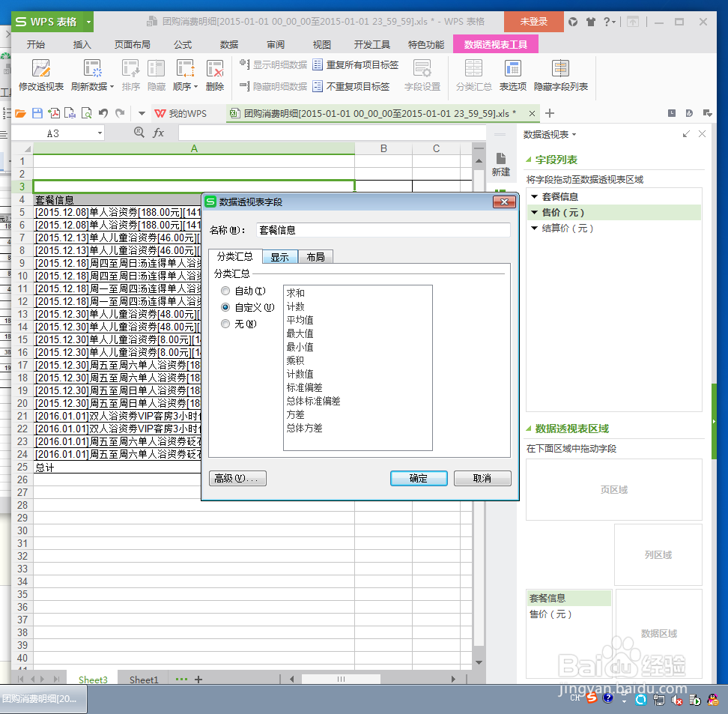
Task: Click the Redo arrow icon
Action: (121, 113)
